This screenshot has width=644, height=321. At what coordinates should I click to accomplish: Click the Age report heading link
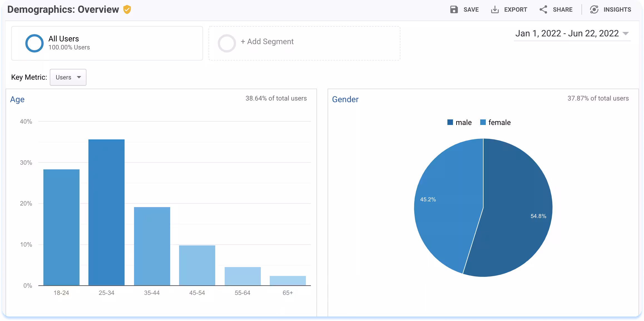click(17, 99)
